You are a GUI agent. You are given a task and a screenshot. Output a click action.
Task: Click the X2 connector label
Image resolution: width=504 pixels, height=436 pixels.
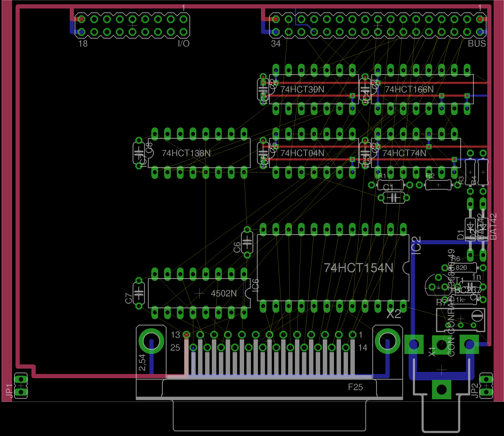click(x=393, y=314)
